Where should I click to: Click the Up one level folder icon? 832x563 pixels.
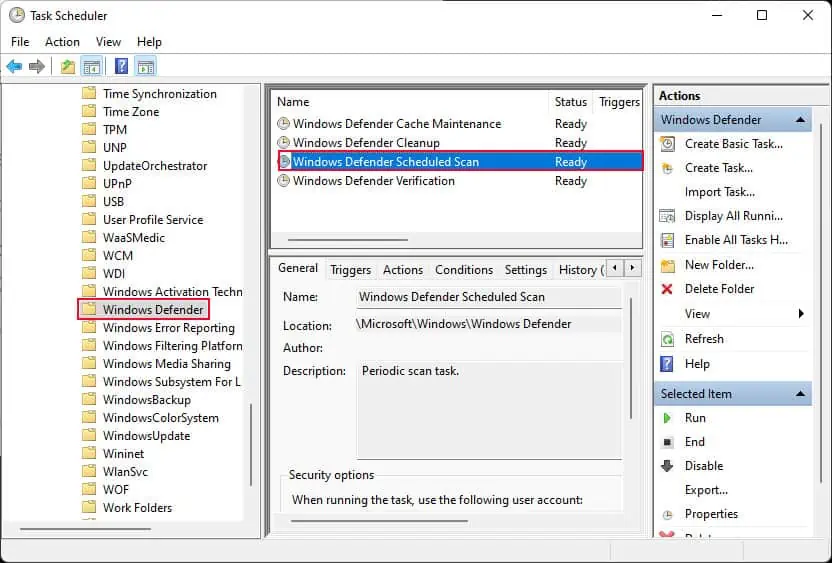coord(67,67)
